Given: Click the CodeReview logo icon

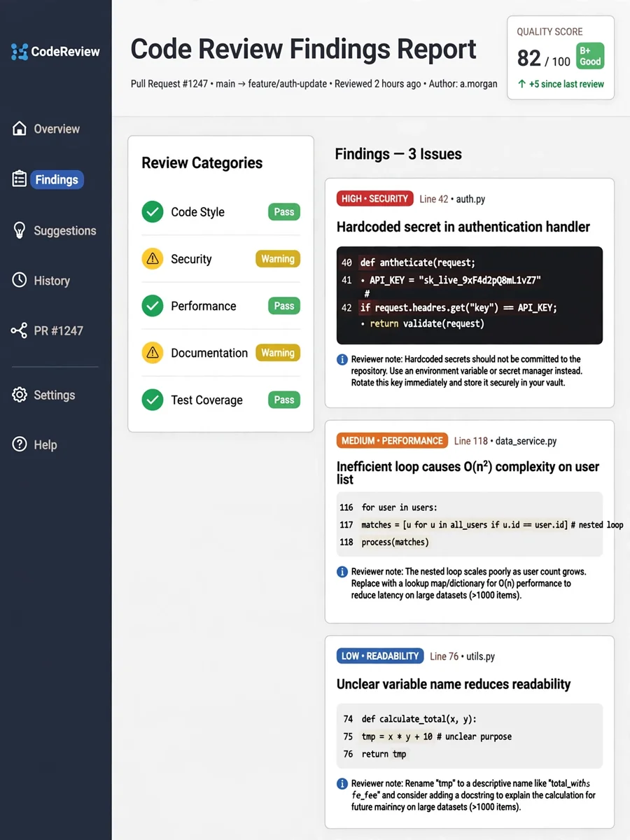Looking at the screenshot, I should 20,51.
